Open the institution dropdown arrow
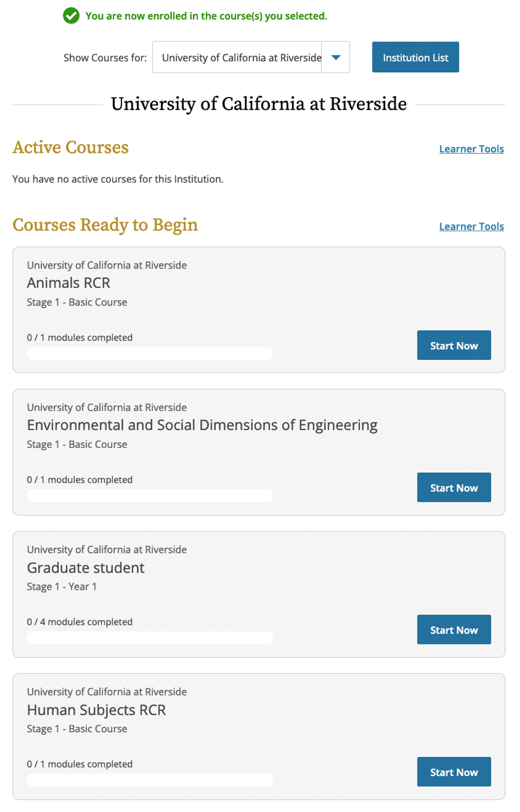Image resolution: width=520 pixels, height=812 pixels. tap(335, 57)
